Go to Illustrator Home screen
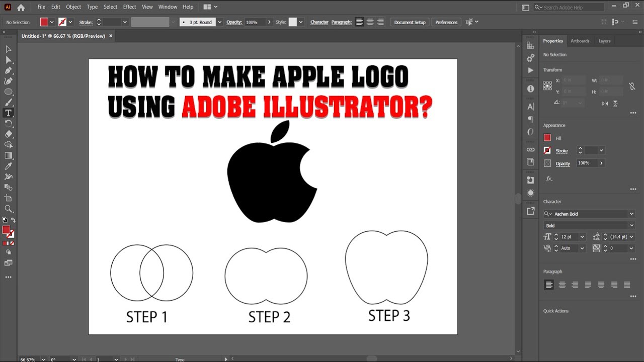Viewport: 644px width, 362px height. [21, 7]
